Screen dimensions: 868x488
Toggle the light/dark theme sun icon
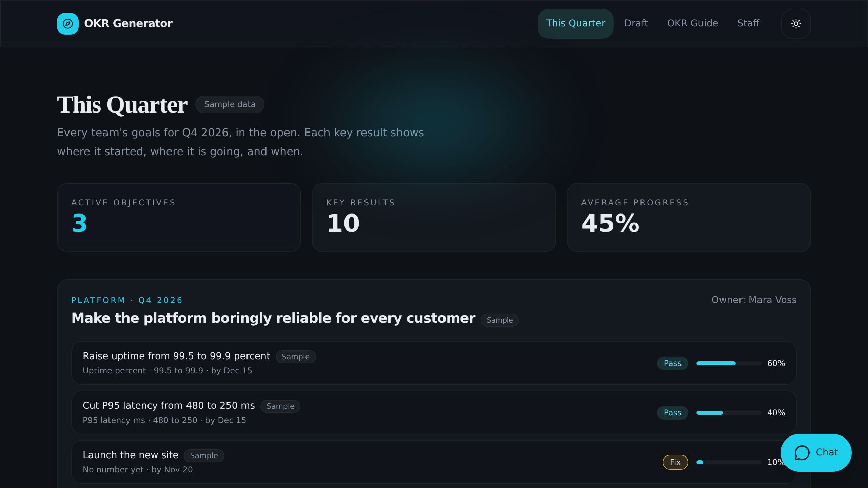[x=796, y=24]
